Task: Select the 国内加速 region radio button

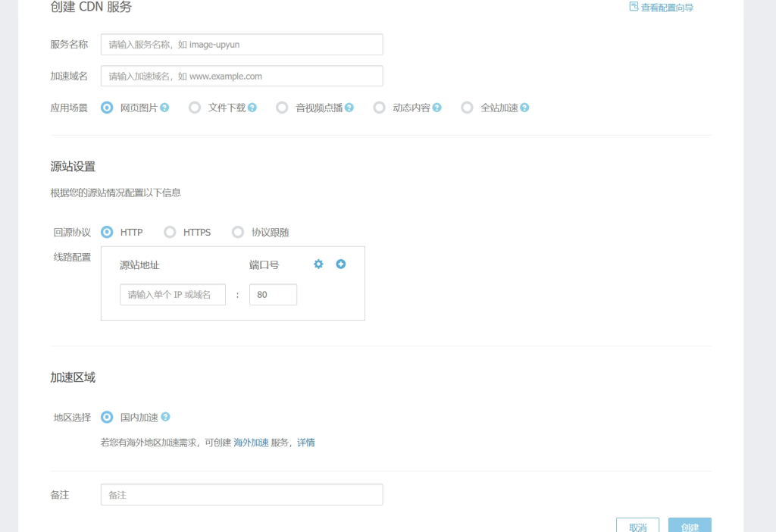Action: pos(107,417)
